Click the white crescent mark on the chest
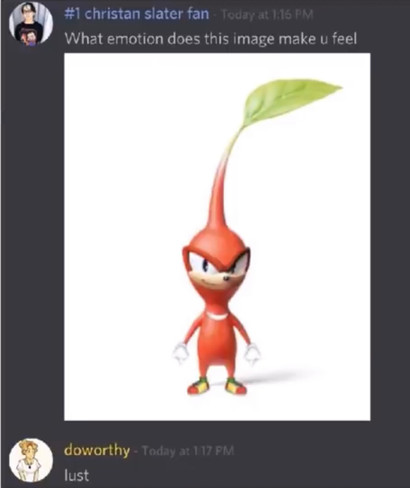This screenshot has height=488, width=410. (x=217, y=314)
